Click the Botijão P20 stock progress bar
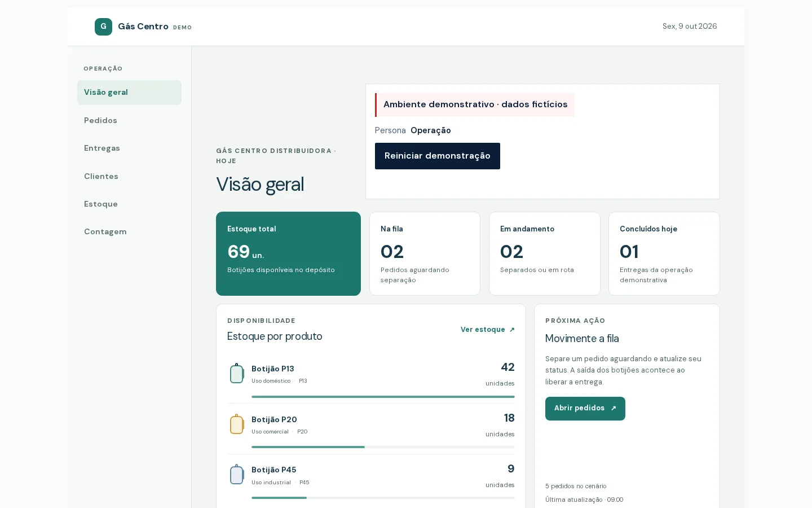The image size is (812, 508). 383,447
